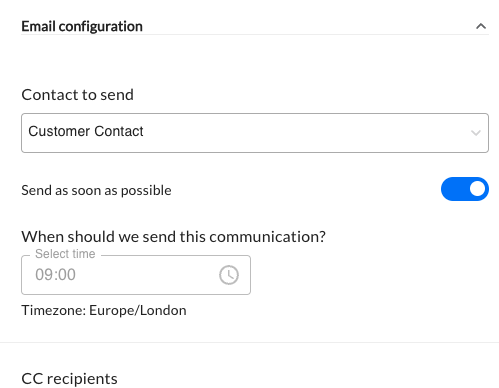Toggle Send as soon as possible switch

(x=465, y=189)
